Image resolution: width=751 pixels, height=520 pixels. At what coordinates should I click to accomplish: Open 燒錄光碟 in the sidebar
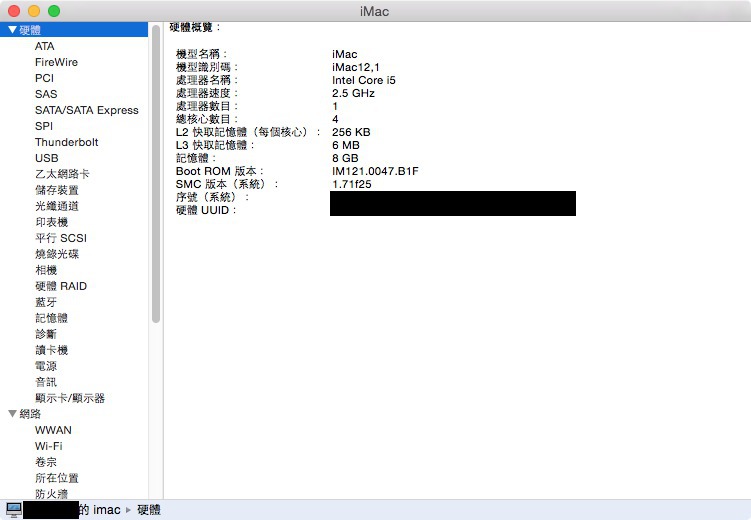tap(57, 254)
